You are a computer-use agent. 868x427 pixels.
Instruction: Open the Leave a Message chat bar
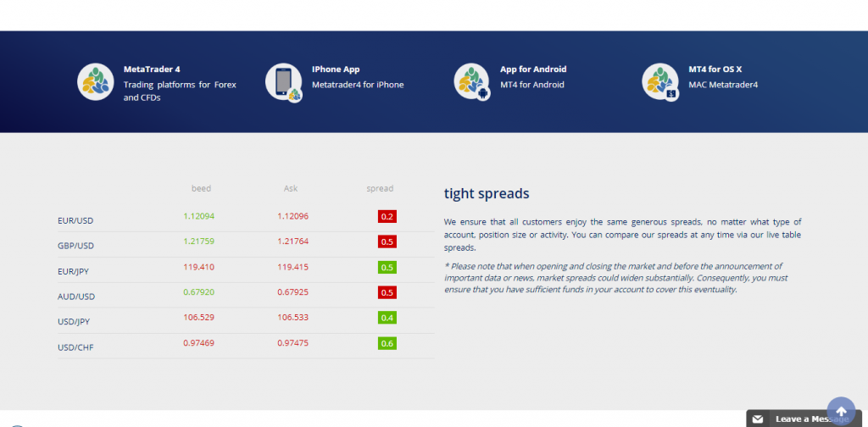tap(804, 419)
